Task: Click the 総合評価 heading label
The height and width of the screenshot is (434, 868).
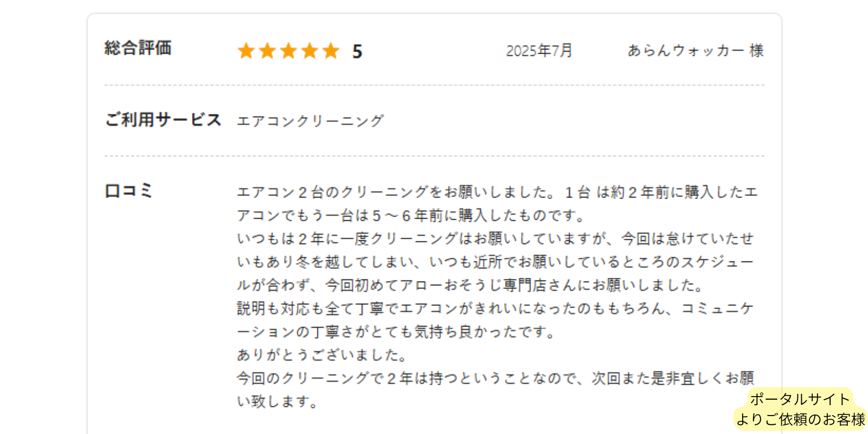Action: point(138,48)
